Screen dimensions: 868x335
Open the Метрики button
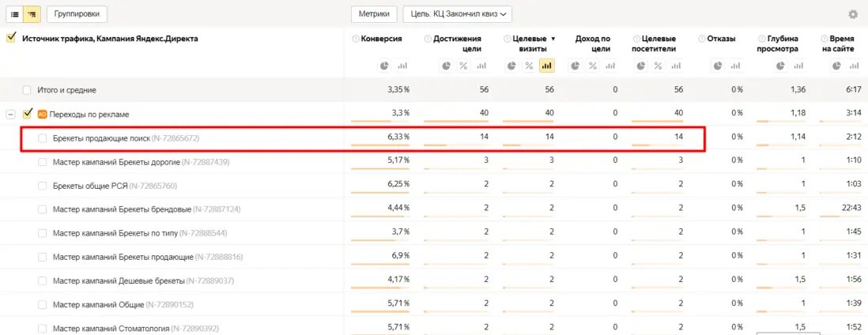tap(374, 14)
